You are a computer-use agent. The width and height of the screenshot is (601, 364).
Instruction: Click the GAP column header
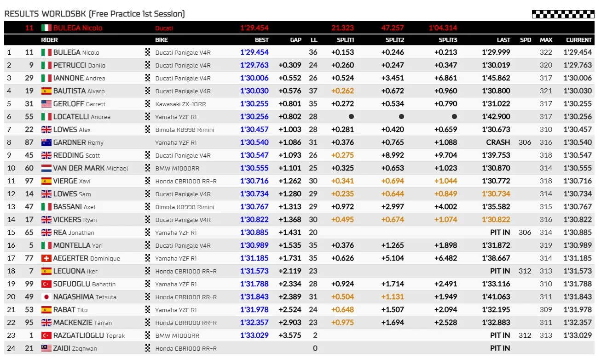coord(295,40)
